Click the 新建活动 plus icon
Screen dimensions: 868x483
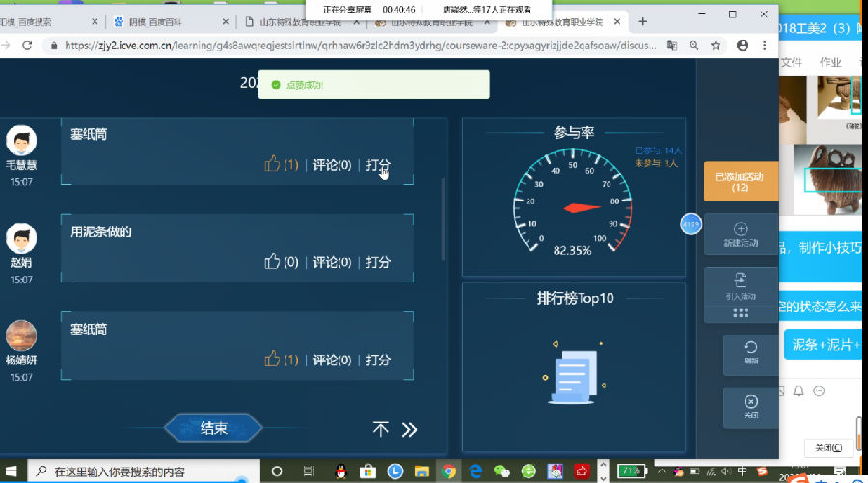tap(741, 229)
